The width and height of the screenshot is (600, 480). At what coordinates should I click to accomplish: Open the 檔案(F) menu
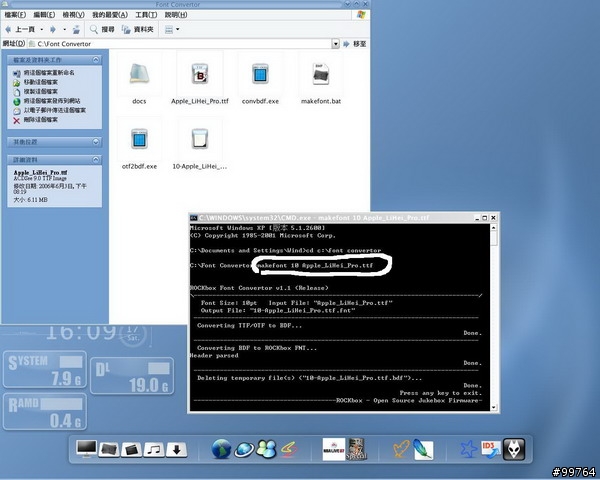click(x=15, y=15)
